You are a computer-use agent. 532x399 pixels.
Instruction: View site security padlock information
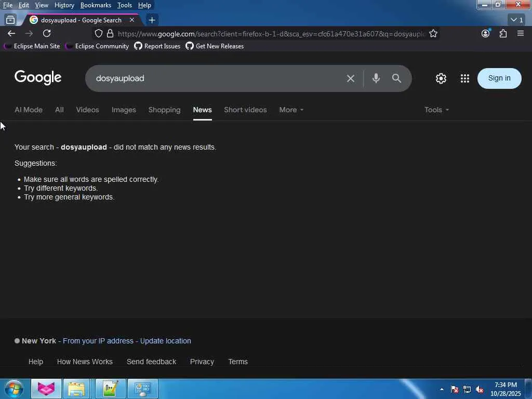tap(110, 33)
